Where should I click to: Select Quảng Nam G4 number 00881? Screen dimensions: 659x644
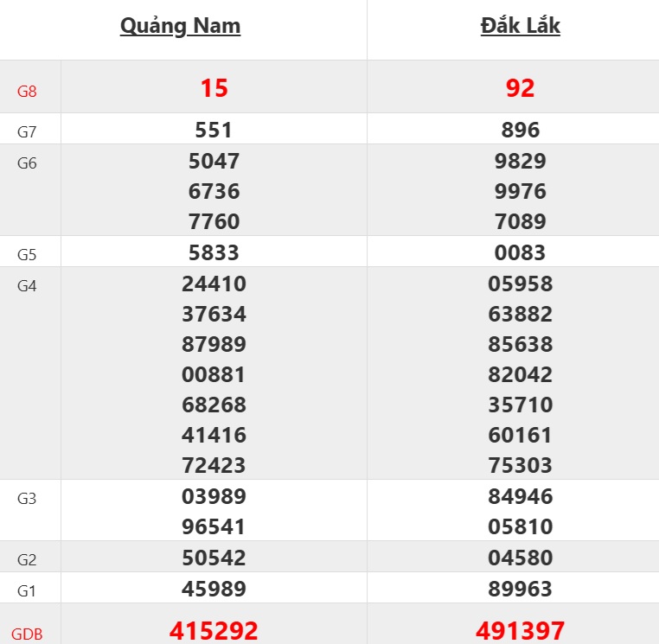point(214,374)
